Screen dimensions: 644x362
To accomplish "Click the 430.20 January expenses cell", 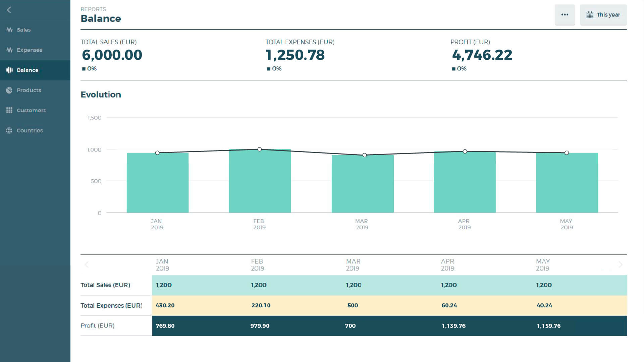I will tap(165, 305).
